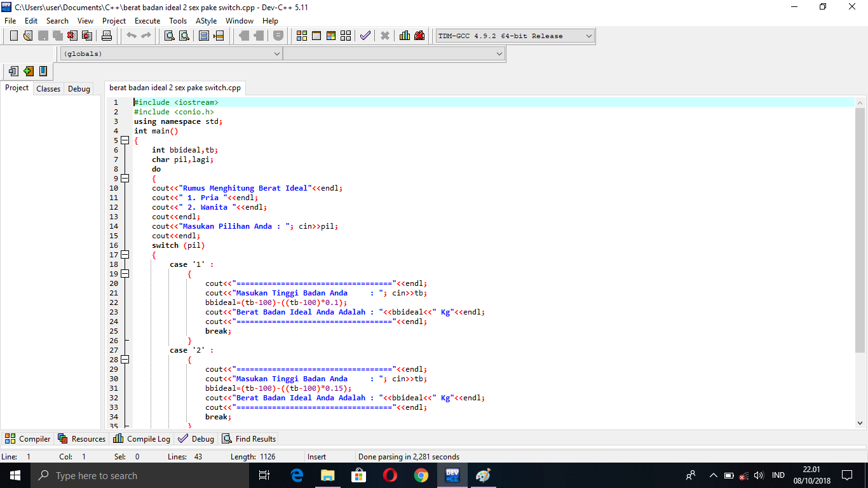Close the current file via toolbar icon
The width and height of the screenshot is (868, 488).
coord(72,36)
